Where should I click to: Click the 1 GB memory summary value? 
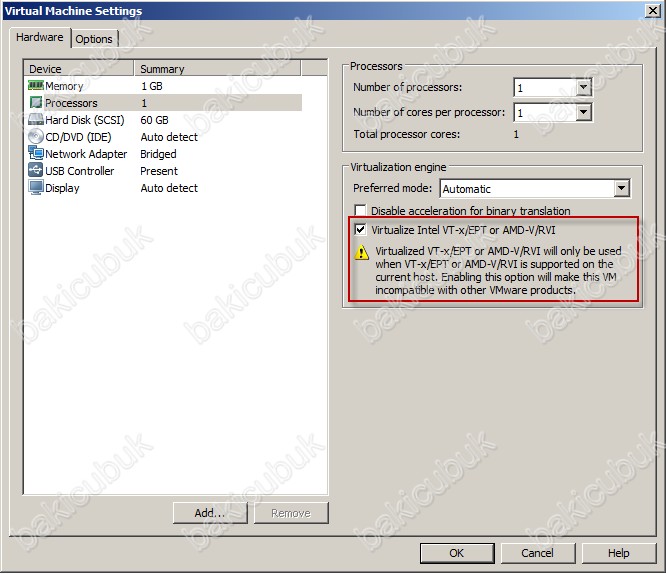152,86
